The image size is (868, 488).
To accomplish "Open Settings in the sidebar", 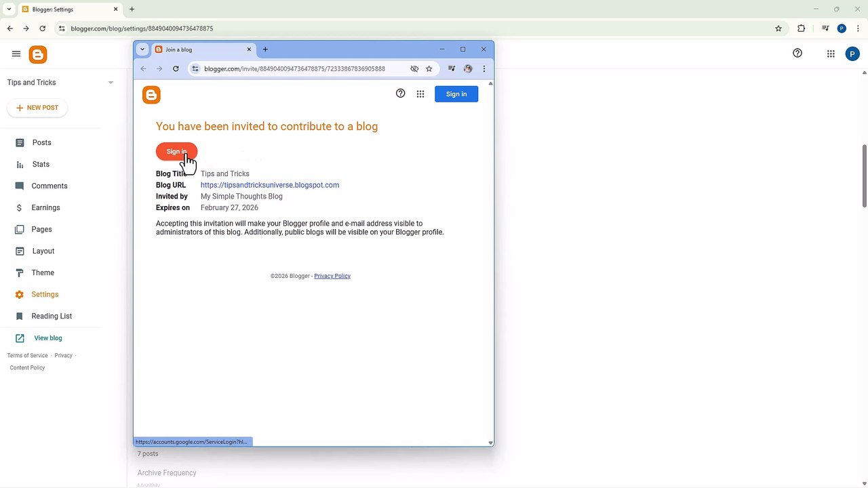I will pyautogui.click(x=45, y=294).
